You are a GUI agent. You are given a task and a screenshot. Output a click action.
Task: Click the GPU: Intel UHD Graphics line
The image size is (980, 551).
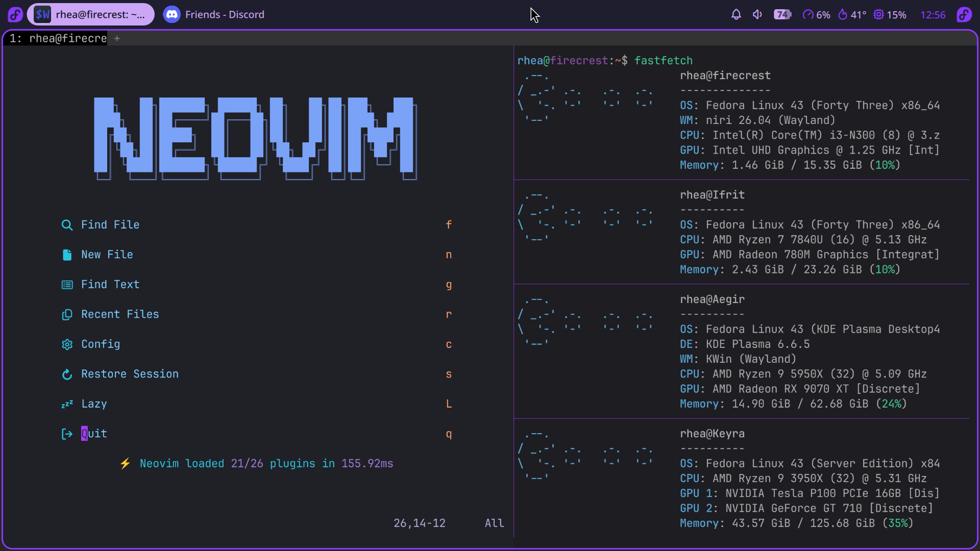pos(810,150)
